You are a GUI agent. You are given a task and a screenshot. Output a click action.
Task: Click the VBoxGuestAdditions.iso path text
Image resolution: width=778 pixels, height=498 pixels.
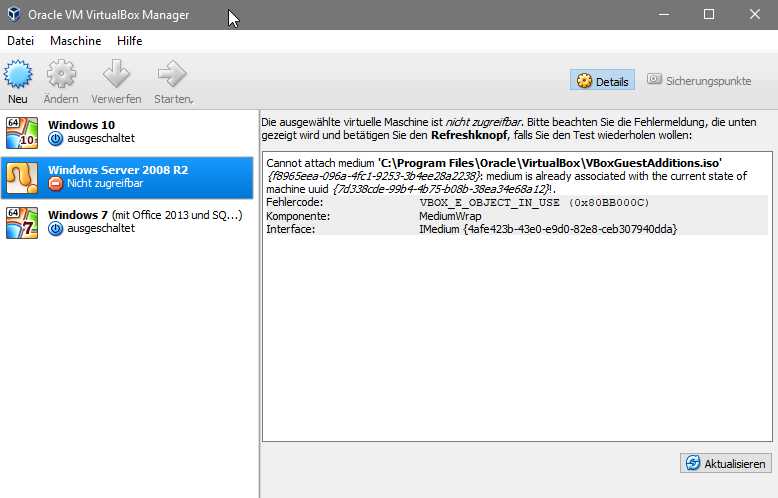[x=550, y=163]
